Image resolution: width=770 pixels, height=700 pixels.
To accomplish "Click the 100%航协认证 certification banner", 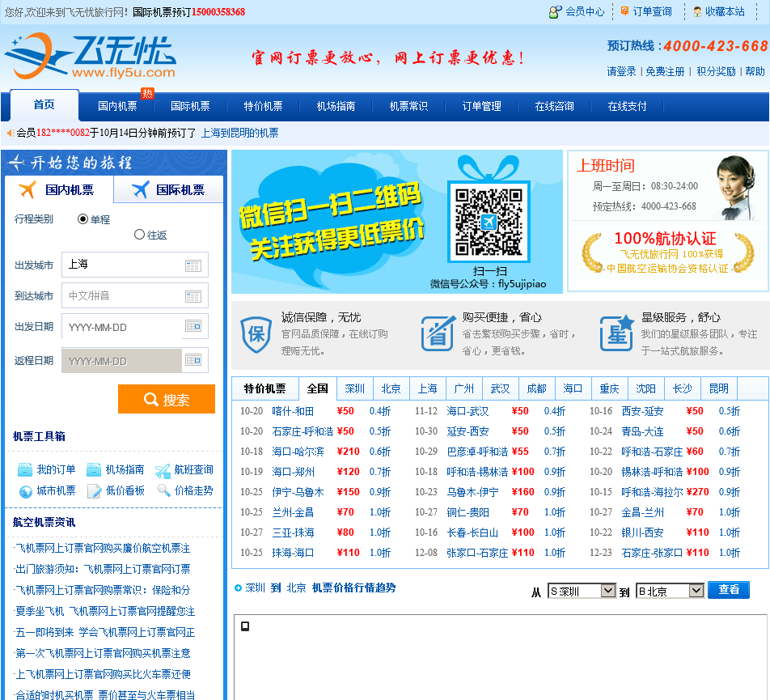I will pos(668,253).
